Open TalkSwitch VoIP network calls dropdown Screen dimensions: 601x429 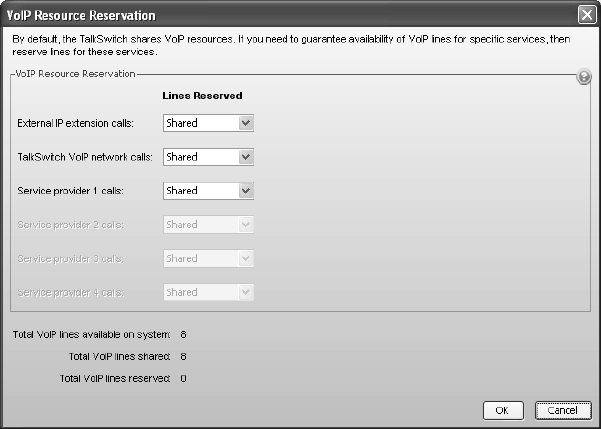[x=208, y=157]
